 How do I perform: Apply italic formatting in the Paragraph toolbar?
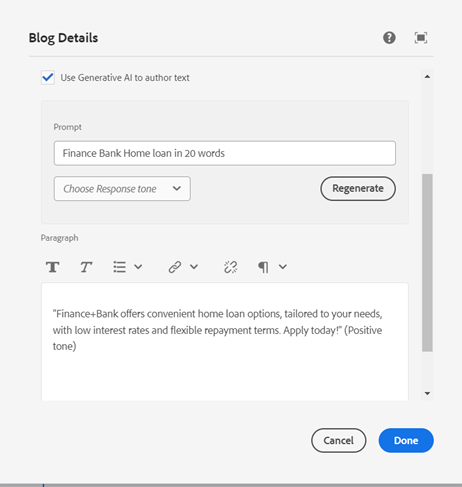pos(86,267)
